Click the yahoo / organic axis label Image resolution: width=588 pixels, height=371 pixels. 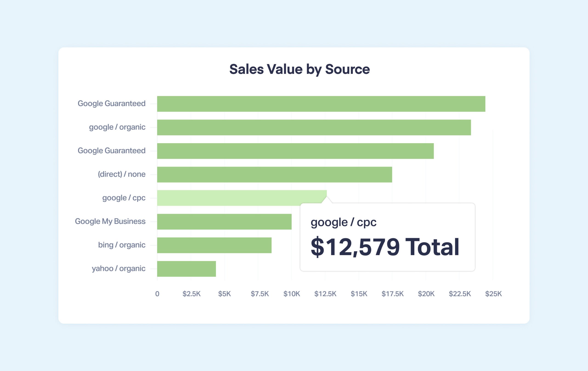point(119,268)
